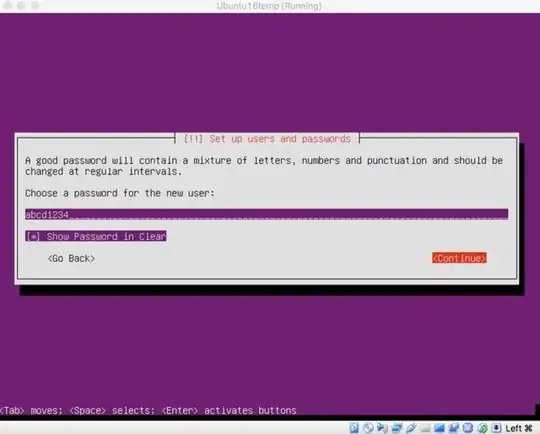Click 'Choose a password for the new user:' label
Viewport: 540px width, 434px height.
(x=120, y=193)
